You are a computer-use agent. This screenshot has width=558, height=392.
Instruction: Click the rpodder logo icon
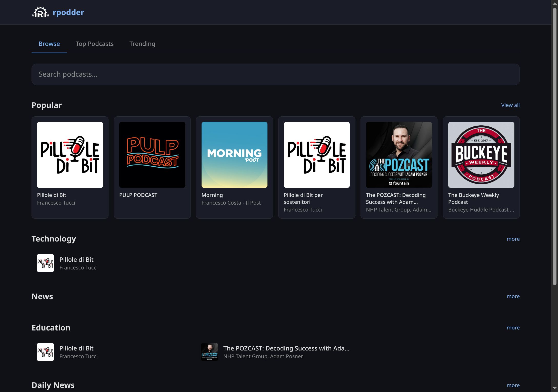41,12
